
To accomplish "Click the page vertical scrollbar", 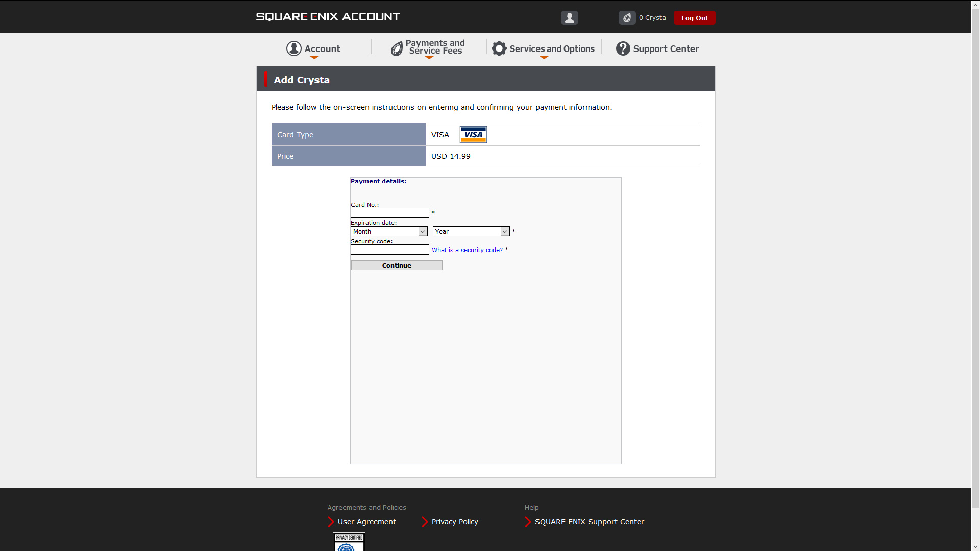I will 975,258.
